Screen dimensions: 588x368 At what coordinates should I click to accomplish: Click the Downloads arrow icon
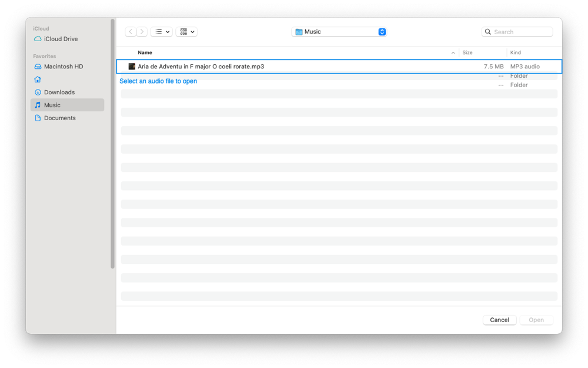[38, 92]
